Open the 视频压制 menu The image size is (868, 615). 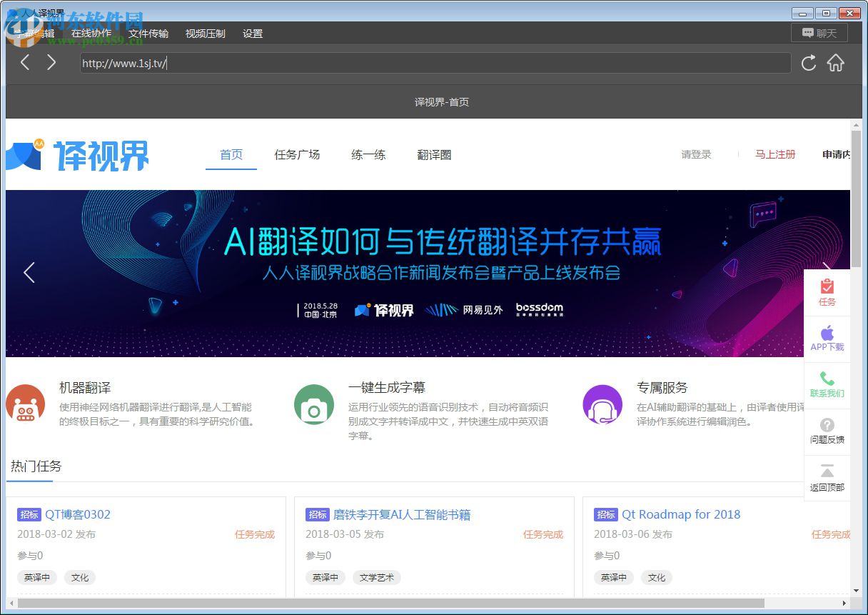(206, 34)
